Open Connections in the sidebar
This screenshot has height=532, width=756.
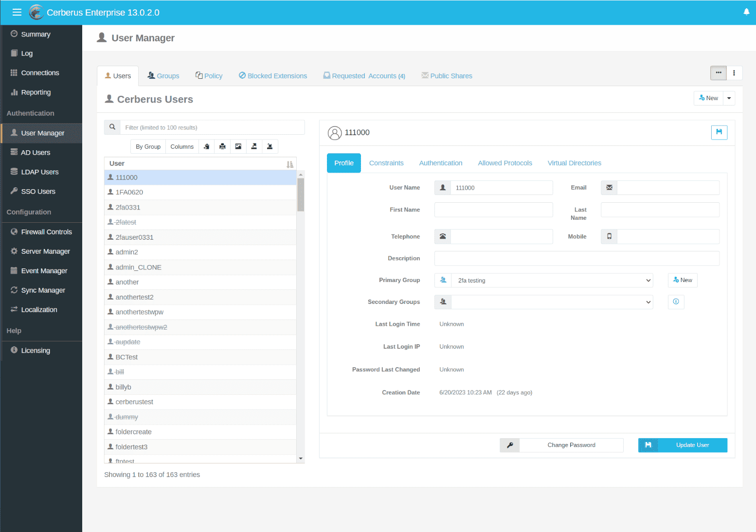[x=40, y=73]
